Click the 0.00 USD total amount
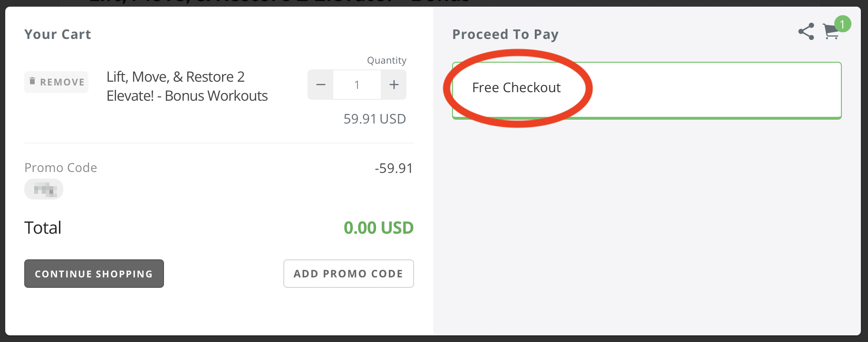The height and width of the screenshot is (342, 868). pos(379,228)
